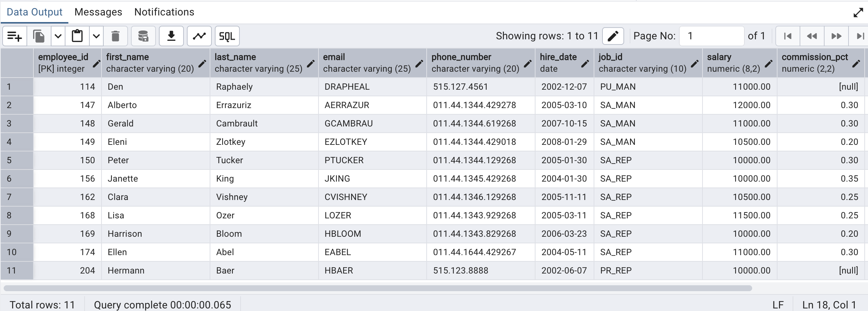Click the Paste clipboard icon

pos(77,36)
